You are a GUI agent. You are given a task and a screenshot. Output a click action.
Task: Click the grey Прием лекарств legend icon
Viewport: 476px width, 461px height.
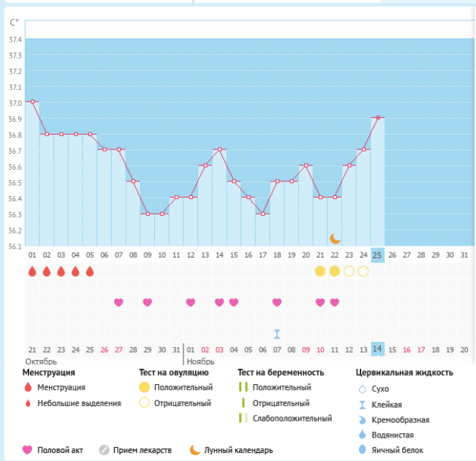104,450
